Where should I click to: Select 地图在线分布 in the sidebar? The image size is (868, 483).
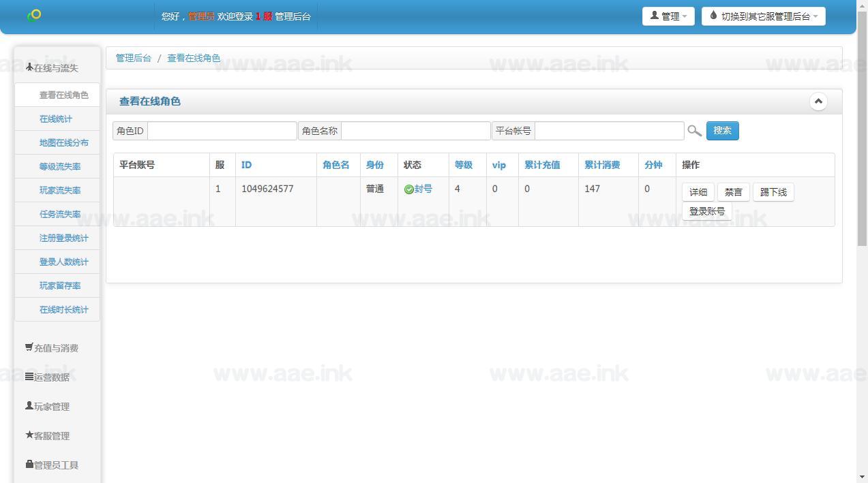point(63,142)
